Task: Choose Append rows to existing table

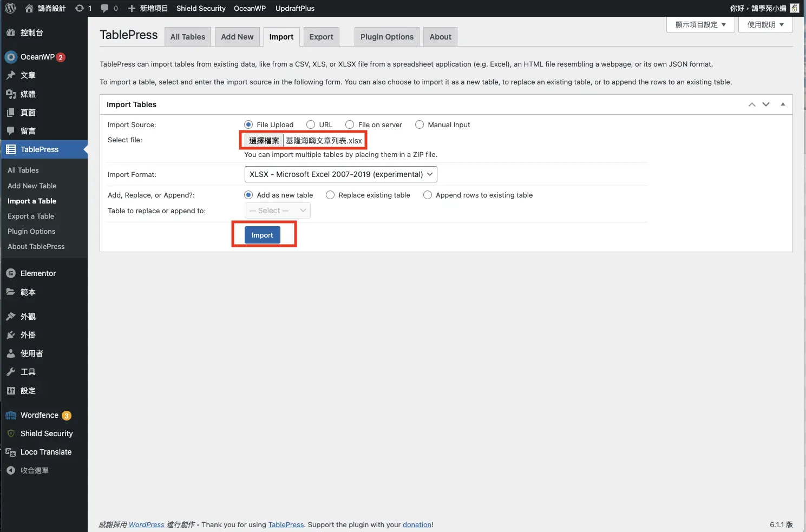Action: tap(428, 195)
